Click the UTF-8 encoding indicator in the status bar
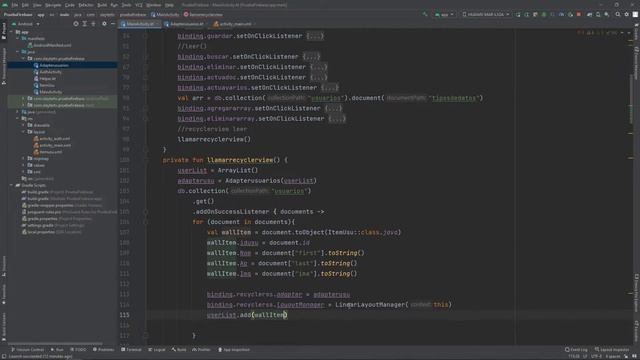This screenshot has height=360, width=640. (x=596, y=356)
